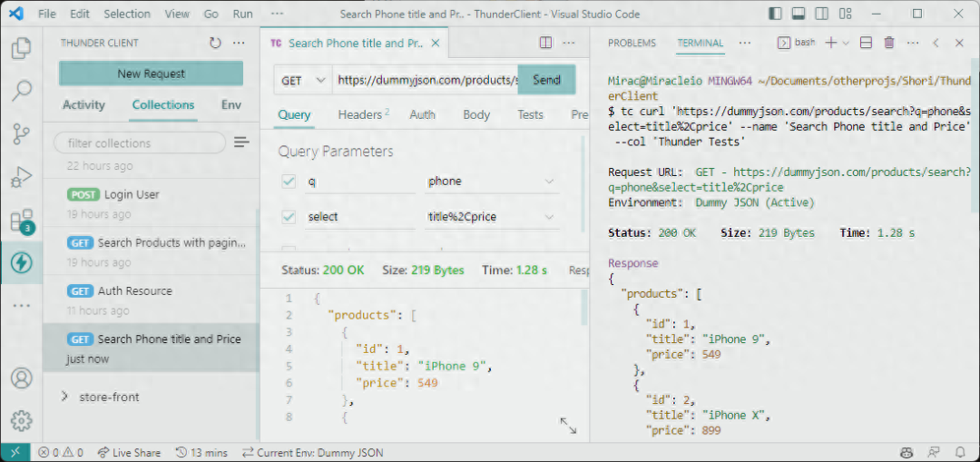This screenshot has height=462, width=980.
Task: Close the Search Phone title editor tab
Action: point(436,44)
